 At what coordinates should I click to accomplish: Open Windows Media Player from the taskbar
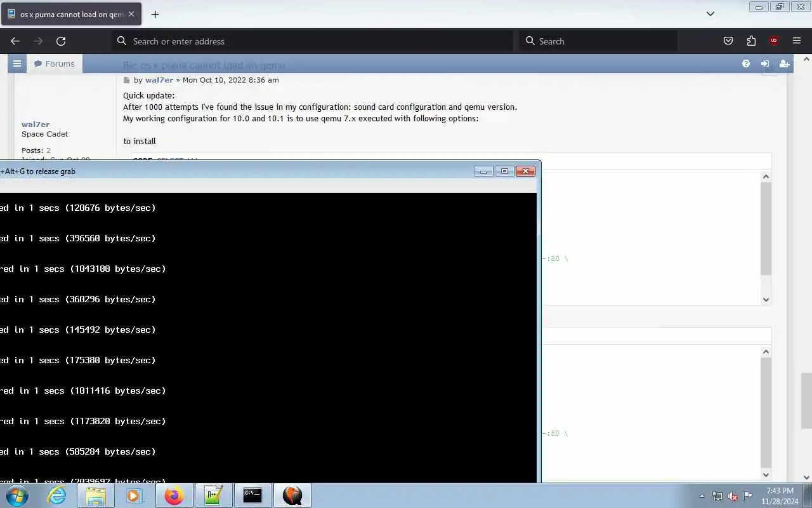[x=134, y=495]
